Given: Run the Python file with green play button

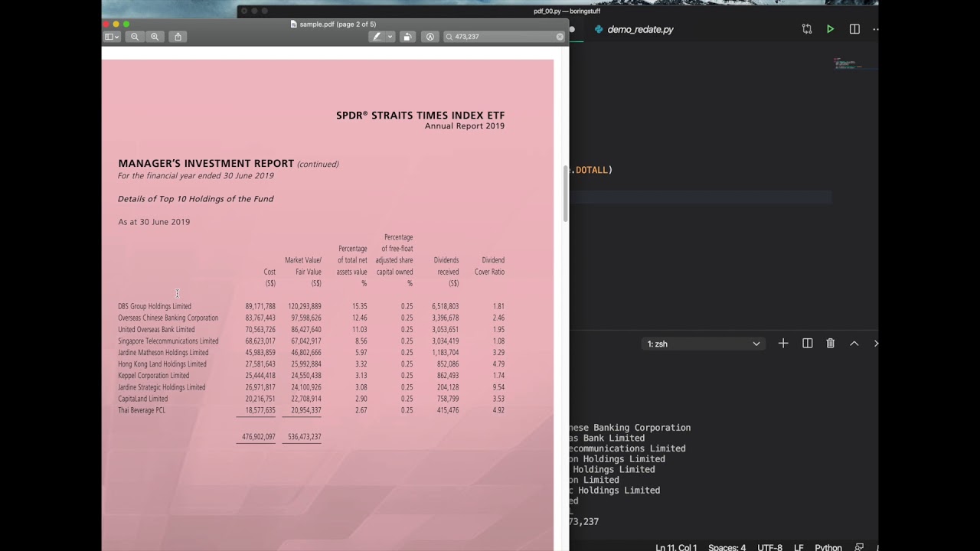Looking at the screenshot, I should point(830,29).
